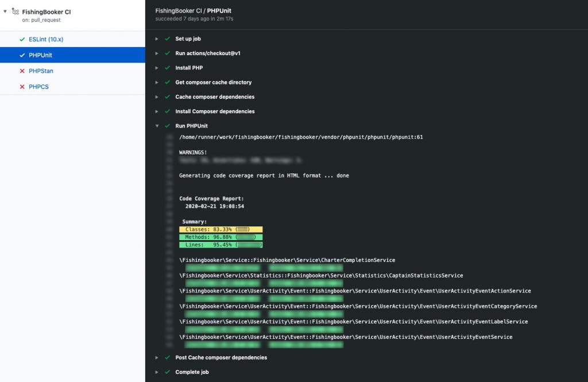Image resolution: width=588 pixels, height=382 pixels.
Task: Click green check icon for Install PHP
Action: coord(167,68)
